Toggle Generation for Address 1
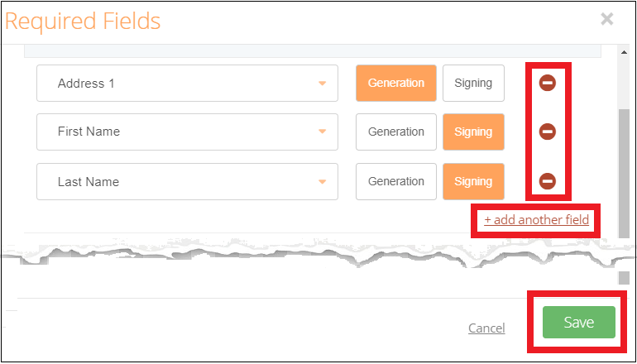This screenshot has width=637, height=364. pyautogui.click(x=395, y=83)
